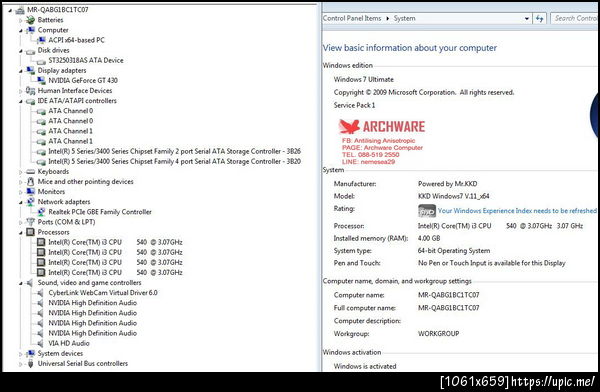600x392 pixels.
Task: Click the 'Service Pack 1' text
Action: click(x=354, y=105)
